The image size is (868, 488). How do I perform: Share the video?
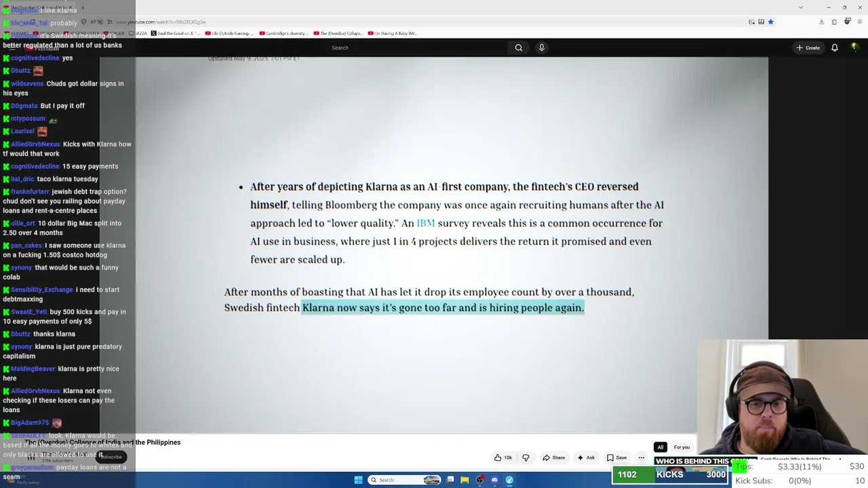point(553,457)
